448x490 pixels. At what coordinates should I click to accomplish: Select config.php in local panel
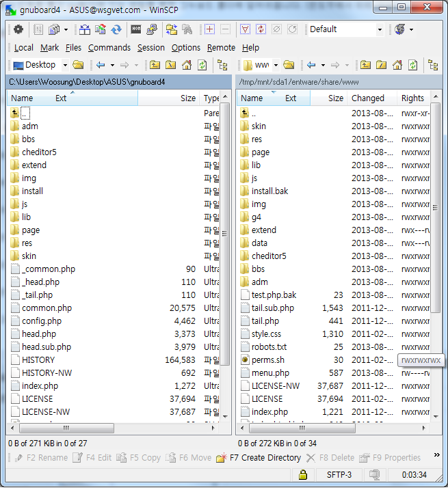pyautogui.click(x=41, y=321)
